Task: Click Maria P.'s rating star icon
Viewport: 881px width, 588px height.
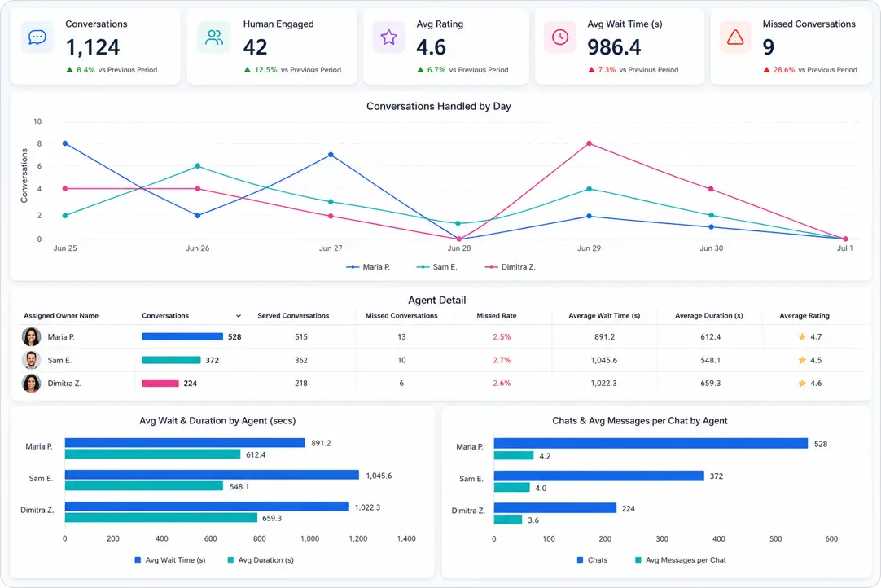Action: (802, 337)
